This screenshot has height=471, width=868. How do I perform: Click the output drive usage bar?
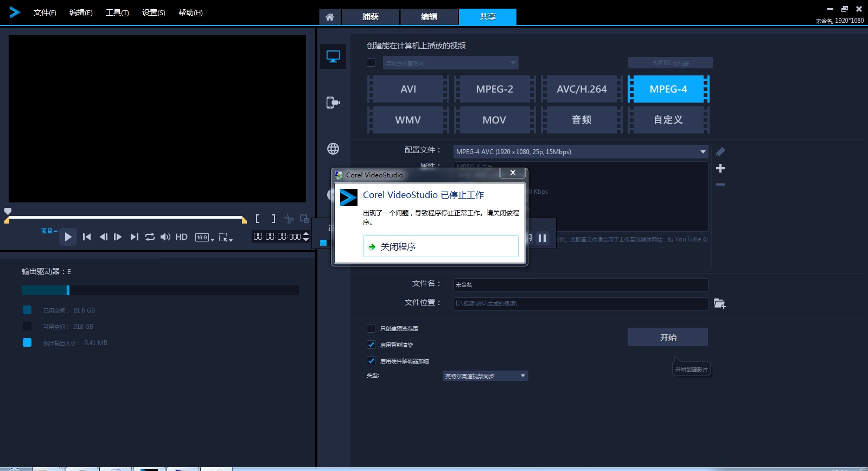click(x=160, y=290)
